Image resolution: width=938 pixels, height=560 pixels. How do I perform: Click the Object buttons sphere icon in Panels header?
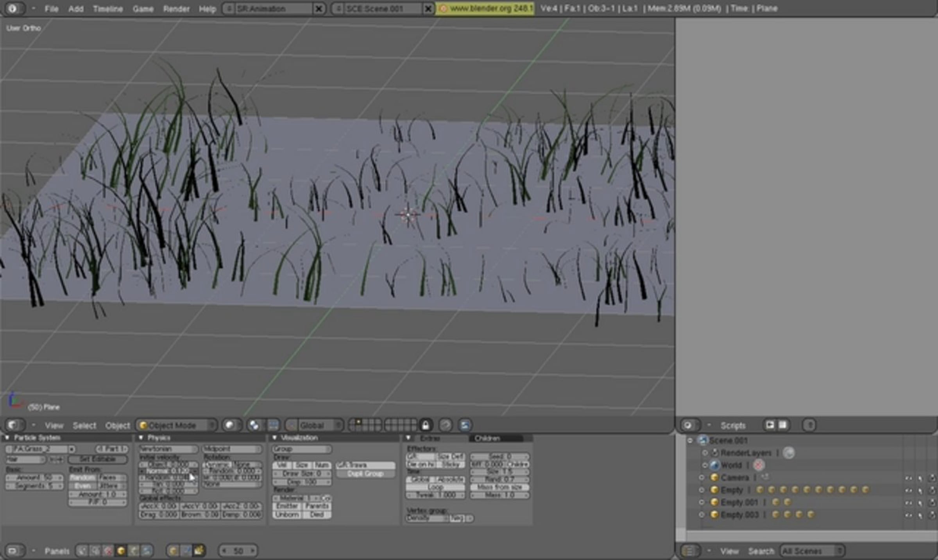(x=121, y=551)
